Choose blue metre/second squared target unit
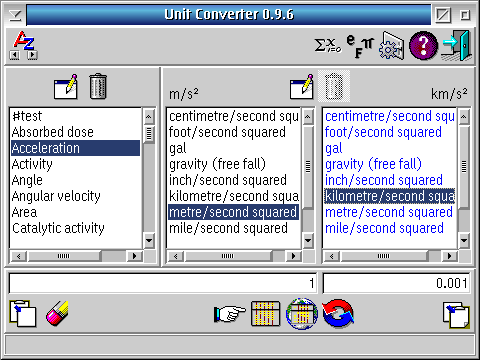Screen dimensions: 480x360 [389, 212]
